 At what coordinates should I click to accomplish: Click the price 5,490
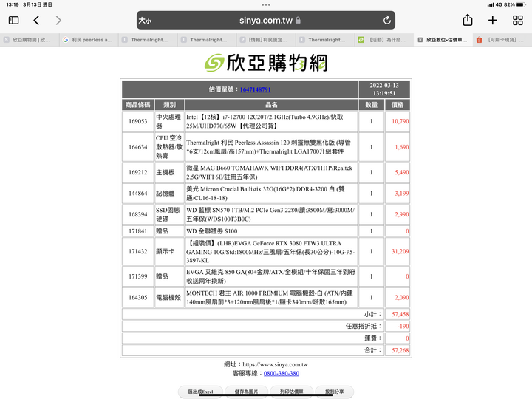[402, 172]
